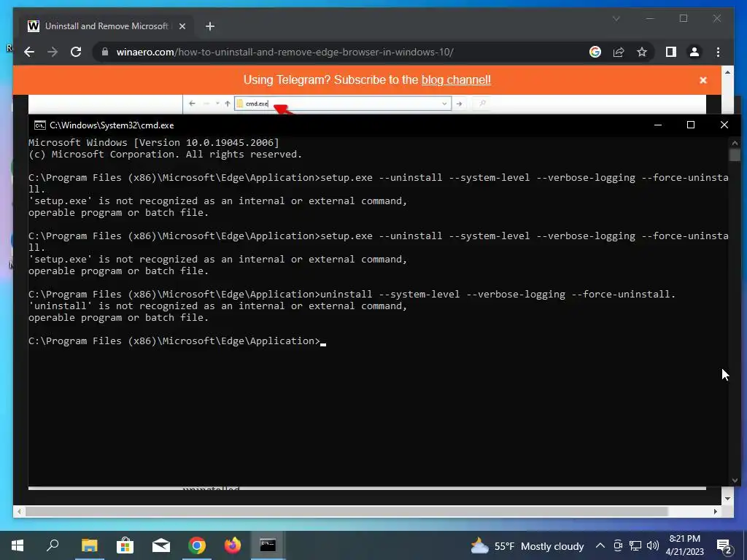Click the winaero.com address bar URL

click(x=285, y=52)
